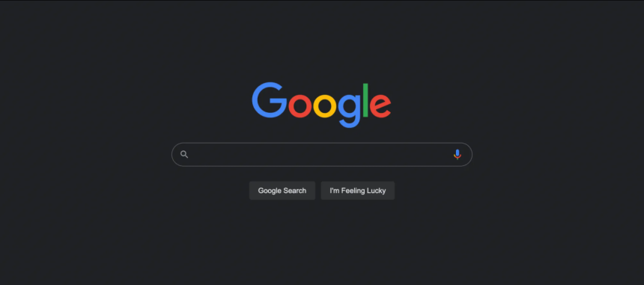This screenshot has width=644, height=285.
Task: Start voice search with the microphone icon
Action: pyautogui.click(x=457, y=155)
